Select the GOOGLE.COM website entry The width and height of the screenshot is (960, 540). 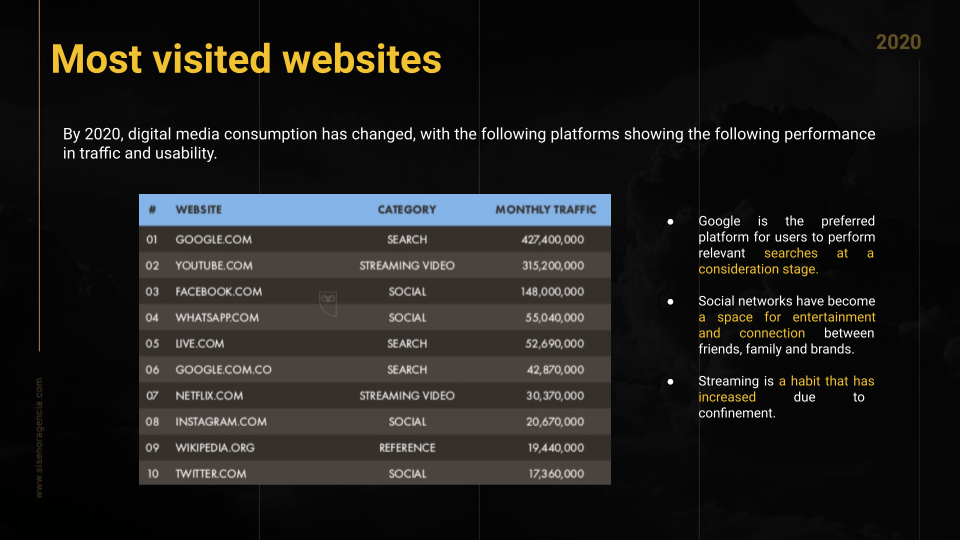point(213,240)
